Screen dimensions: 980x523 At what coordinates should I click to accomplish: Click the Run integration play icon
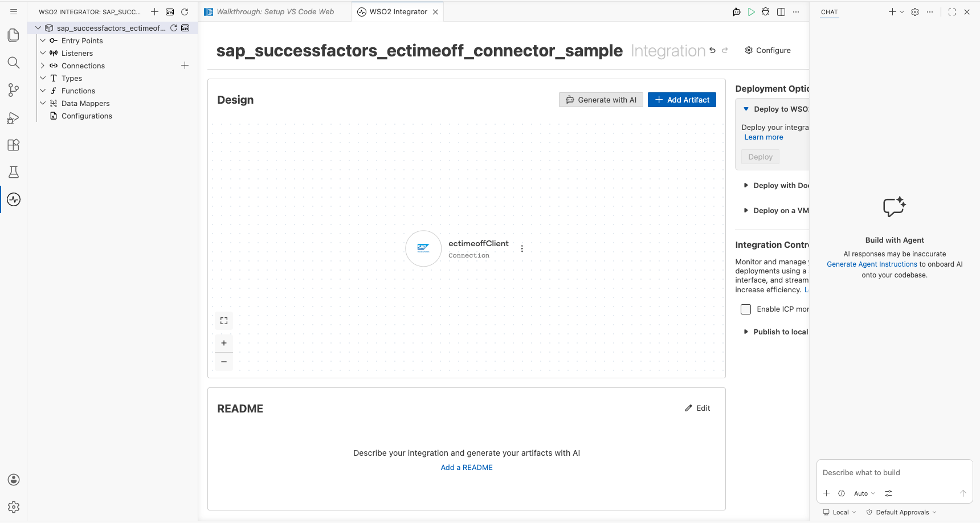752,11
